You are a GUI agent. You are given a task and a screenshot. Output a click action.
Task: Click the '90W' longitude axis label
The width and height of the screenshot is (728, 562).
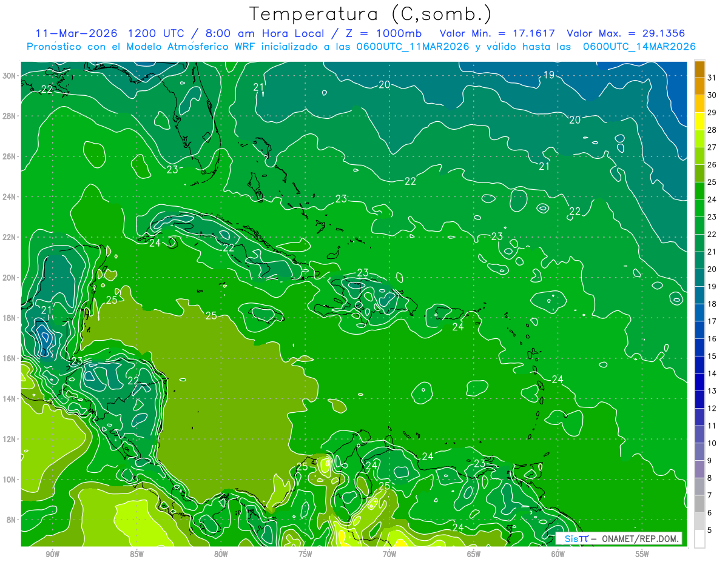(52, 554)
